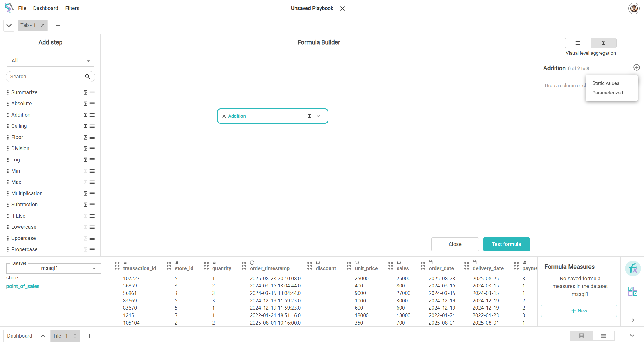Grab the drag handle of Subtraction step
This screenshot has height=343, width=644.
(8, 205)
